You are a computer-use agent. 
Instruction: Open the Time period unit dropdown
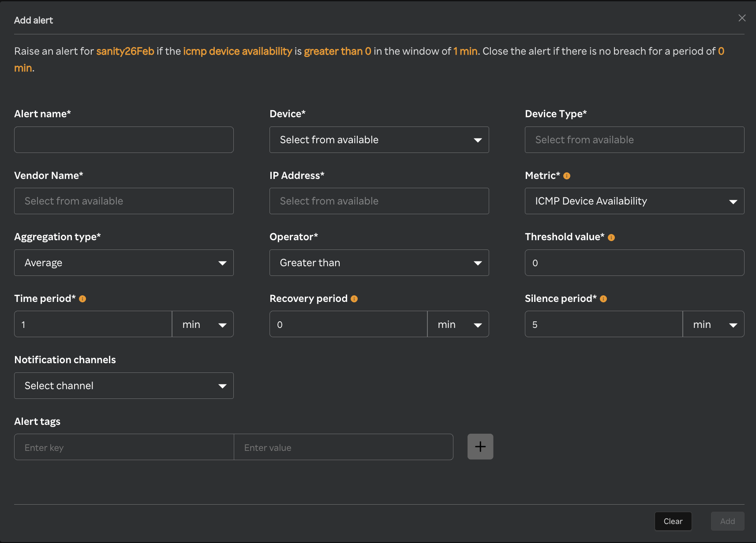pos(203,324)
